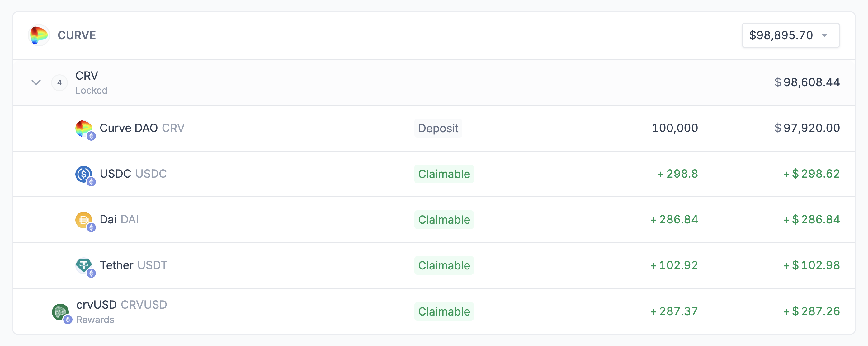
Task: Click the Claimable tag for Tether
Action: (x=444, y=265)
